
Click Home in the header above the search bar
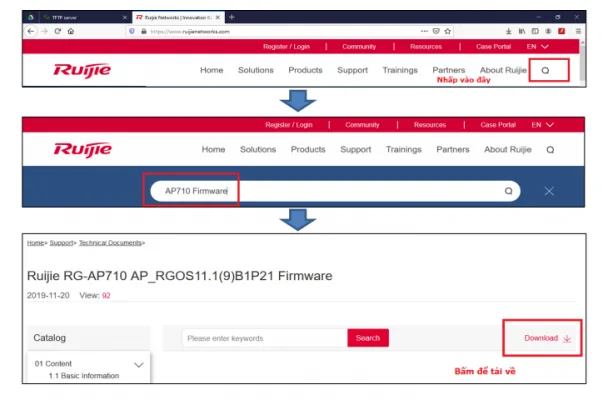click(x=213, y=149)
